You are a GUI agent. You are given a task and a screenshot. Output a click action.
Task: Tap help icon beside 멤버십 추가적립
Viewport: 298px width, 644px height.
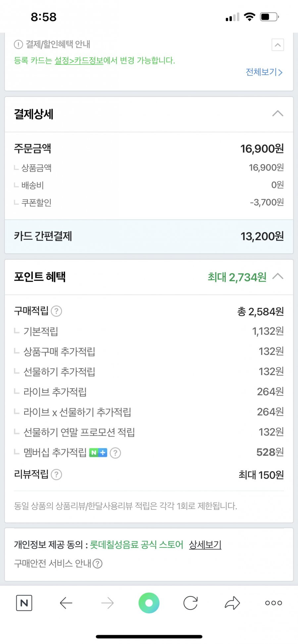[x=115, y=452]
